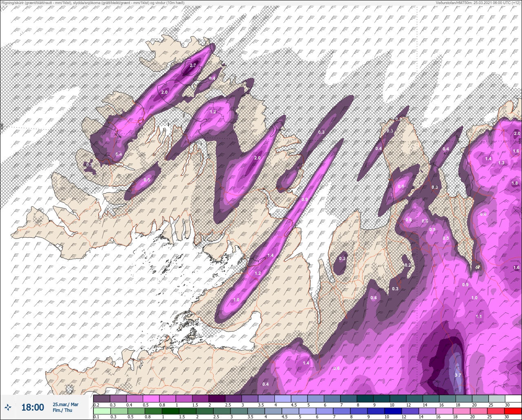This screenshot has width=522, height=420.
Task: Click the 1.3 precipitation value on the map
Action: tap(501, 163)
